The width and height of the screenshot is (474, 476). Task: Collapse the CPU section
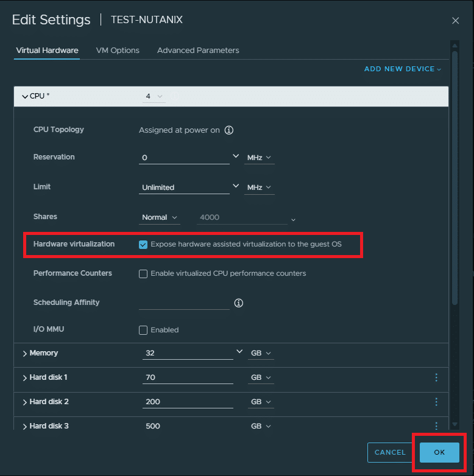pos(25,96)
